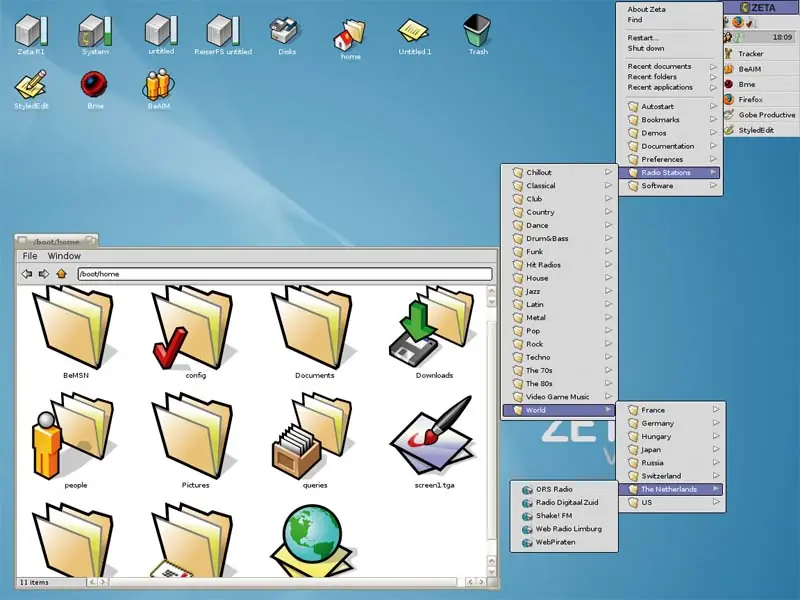Open the Window menu

click(64, 256)
